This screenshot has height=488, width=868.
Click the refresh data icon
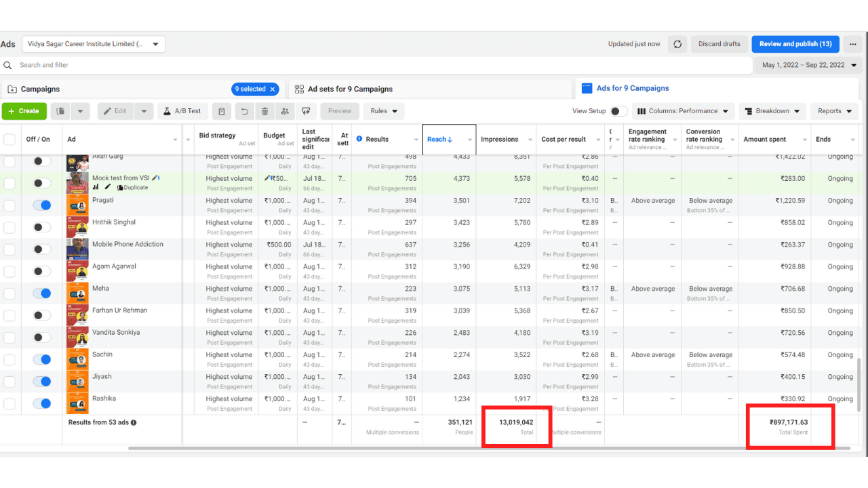(x=677, y=44)
